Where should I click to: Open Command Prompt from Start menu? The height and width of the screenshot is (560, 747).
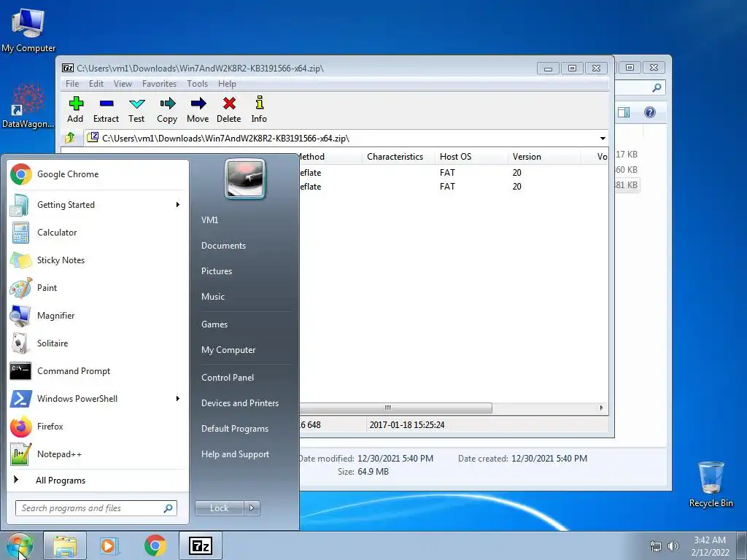click(x=98, y=371)
